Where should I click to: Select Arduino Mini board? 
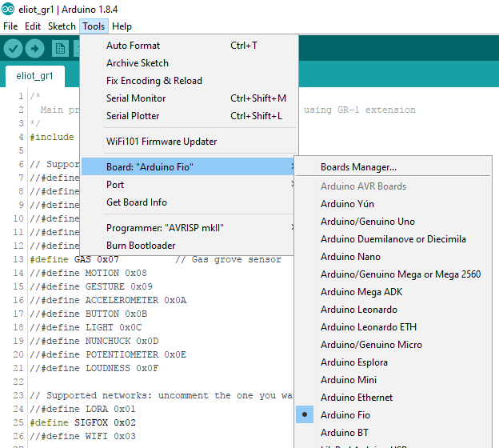(393, 380)
